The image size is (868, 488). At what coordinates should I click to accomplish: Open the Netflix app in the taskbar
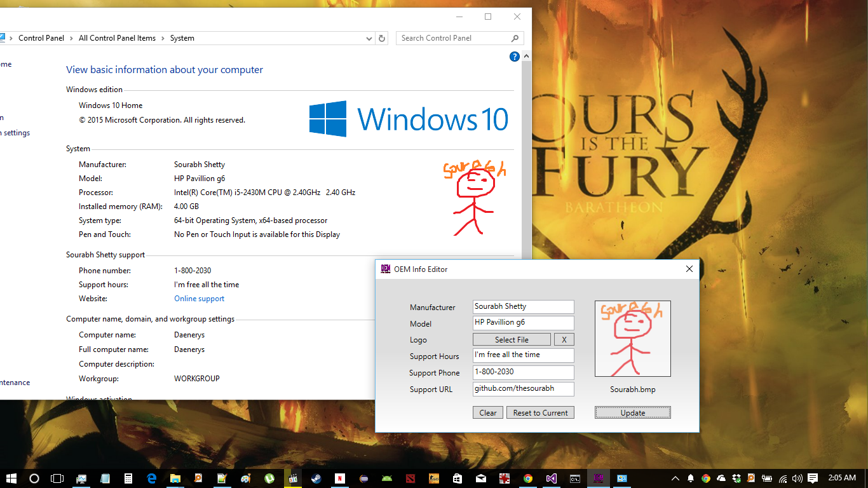pyautogui.click(x=340, y=478)
